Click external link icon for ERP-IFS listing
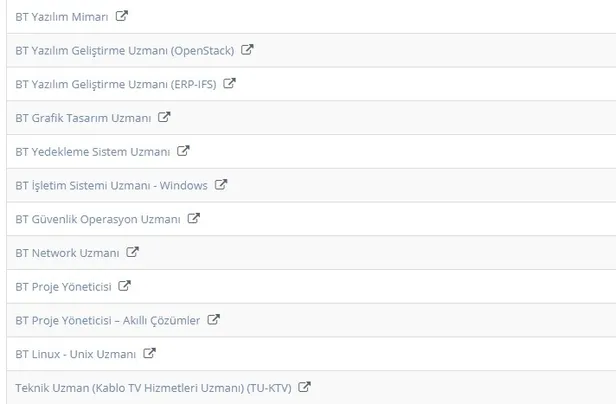Image resolution: width=616 pixels, height=404 pixels. (x=229, y=83)
